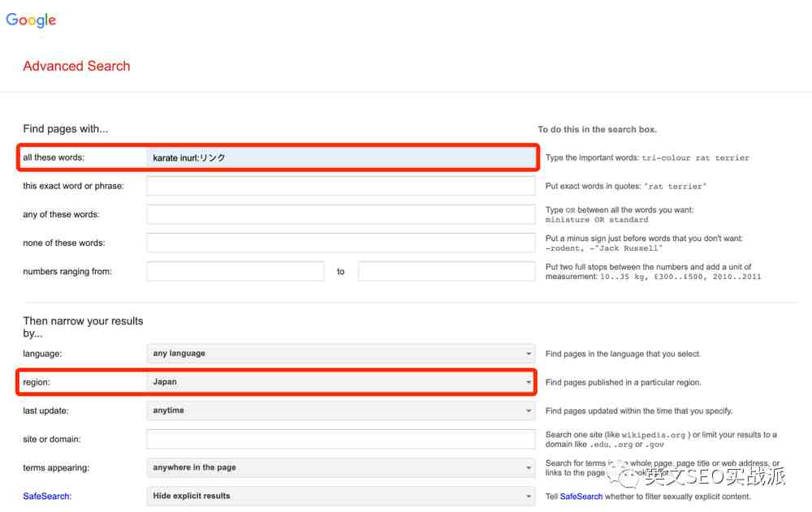
Task: Click the 'tri-colour rat terrier' example text
Action: pos(696,158)
